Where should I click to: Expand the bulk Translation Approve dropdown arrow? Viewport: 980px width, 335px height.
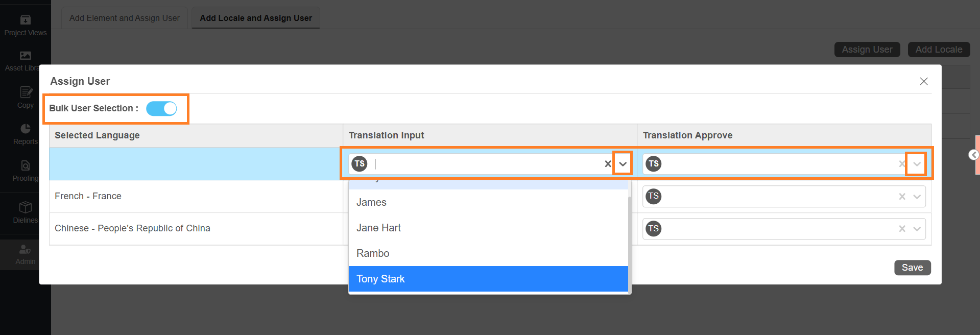tap(917, 164)
